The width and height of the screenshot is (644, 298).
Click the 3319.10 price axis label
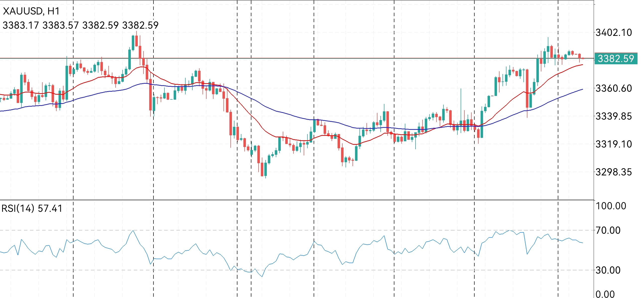click(614, 144)
